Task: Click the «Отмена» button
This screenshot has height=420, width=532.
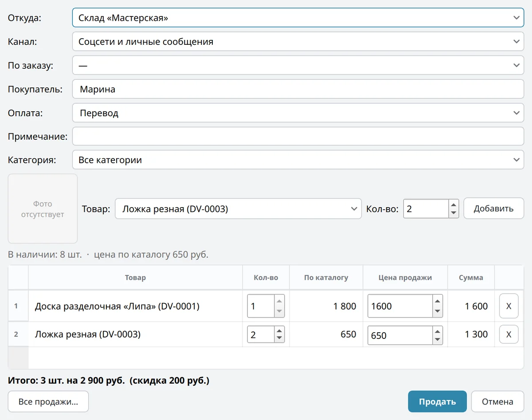Action: pos(498,402)
